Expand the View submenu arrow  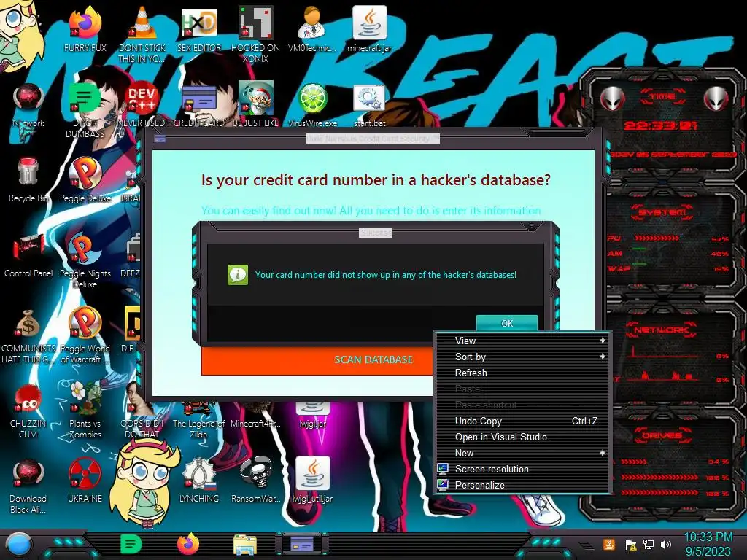(x=602, y=341)
